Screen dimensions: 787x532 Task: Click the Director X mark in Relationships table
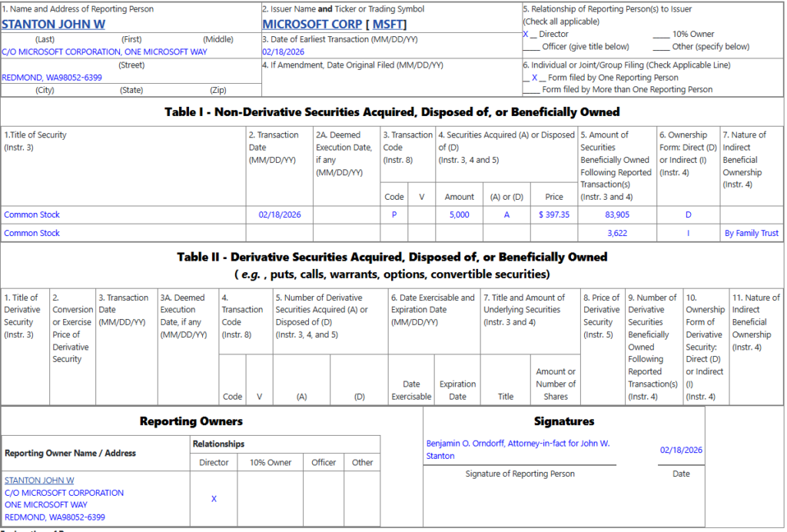(214, 499)
